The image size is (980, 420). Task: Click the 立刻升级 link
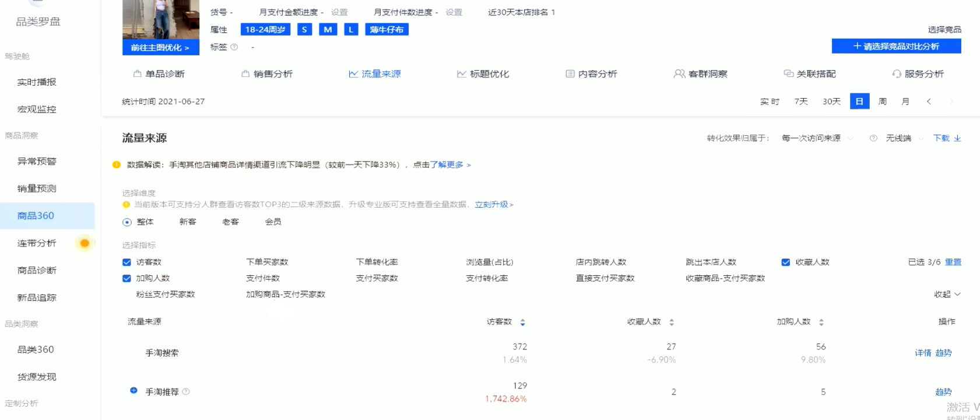click(x=494, y=205)
